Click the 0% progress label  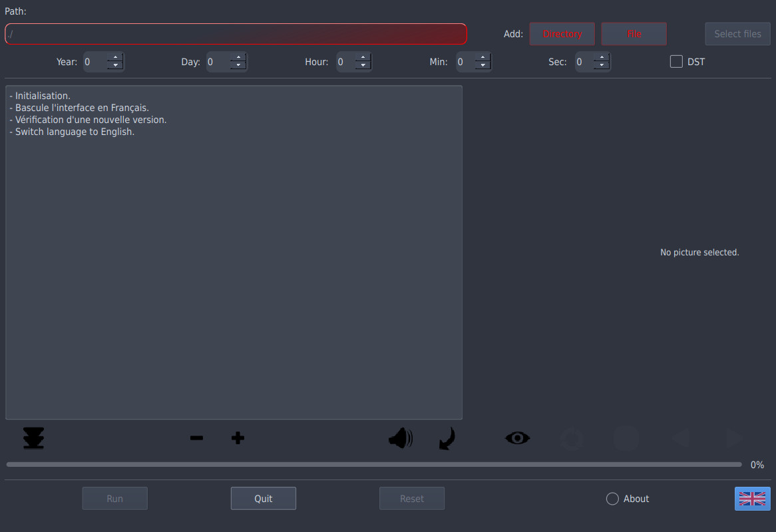757,465
